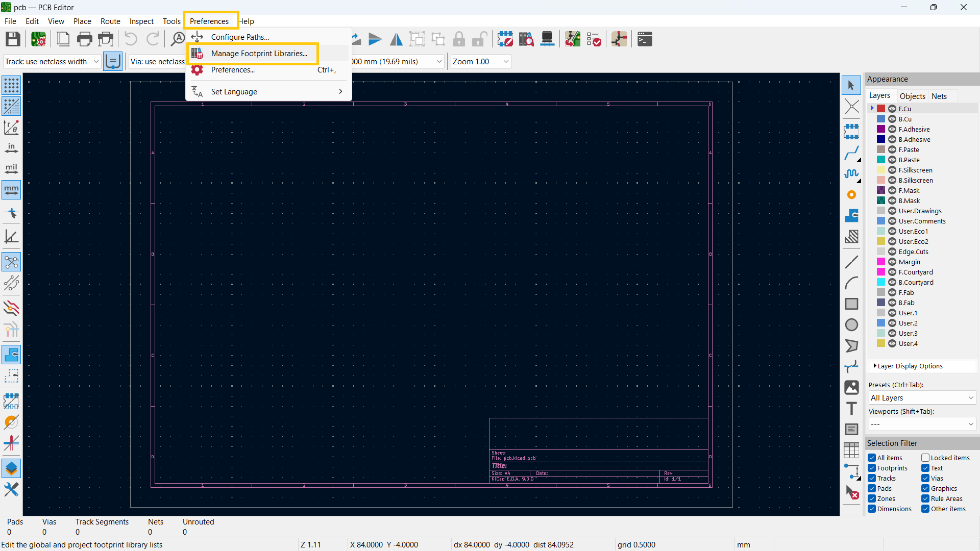Select the Delete interactive tool
The image size is (980, 551).
tap(851, 492)
